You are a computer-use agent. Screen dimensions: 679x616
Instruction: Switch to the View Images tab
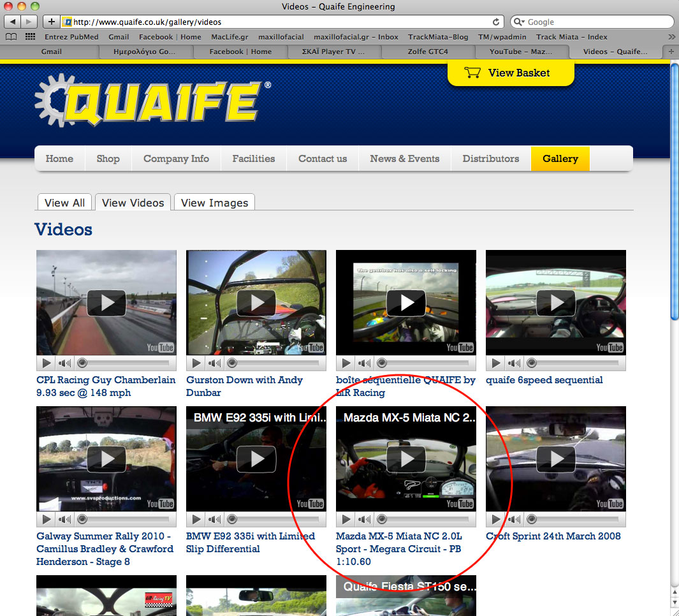(x=214, y=202)
